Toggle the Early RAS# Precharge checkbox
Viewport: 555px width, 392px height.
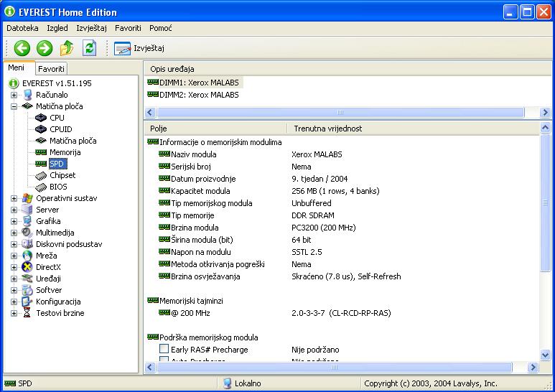(x=164, y=350)
